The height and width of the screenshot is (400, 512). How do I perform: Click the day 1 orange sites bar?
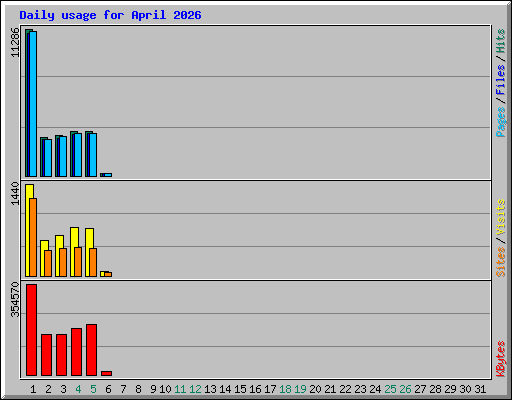(x=33, y=237)
